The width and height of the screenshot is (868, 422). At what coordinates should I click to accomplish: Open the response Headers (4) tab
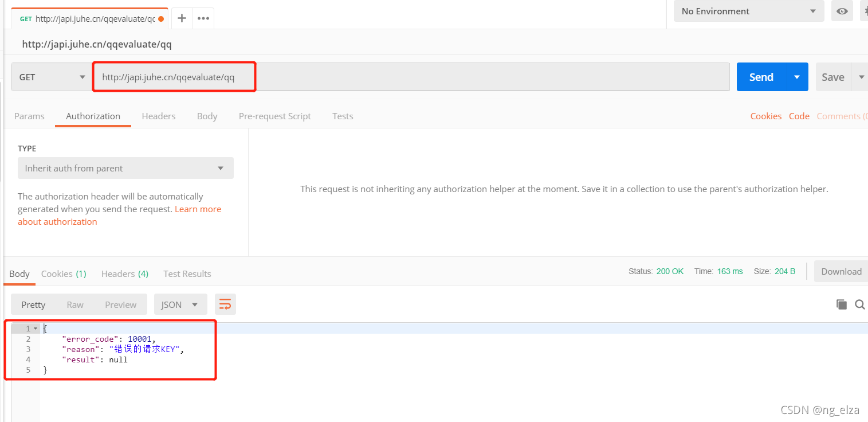coord(125,273)
